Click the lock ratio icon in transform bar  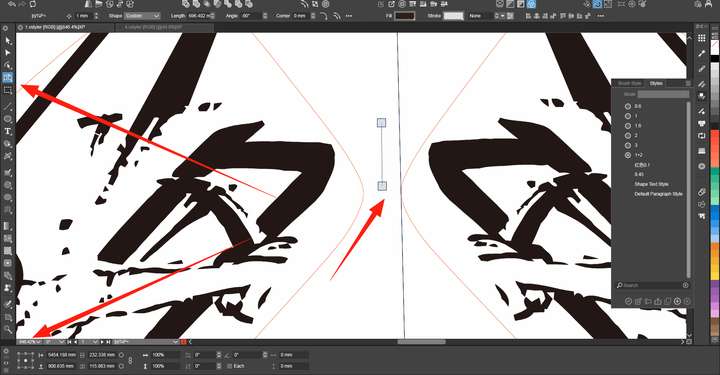pos(130,360)
